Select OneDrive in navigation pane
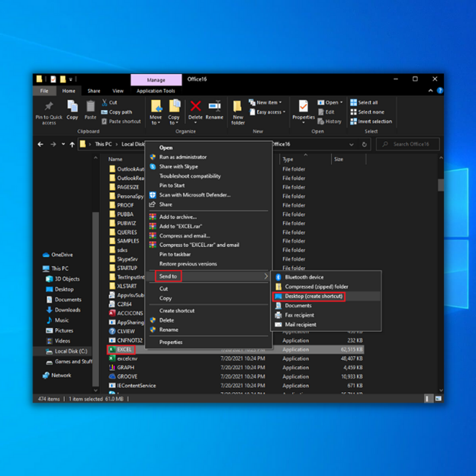The image size is (476, 476). coord(58,255)
